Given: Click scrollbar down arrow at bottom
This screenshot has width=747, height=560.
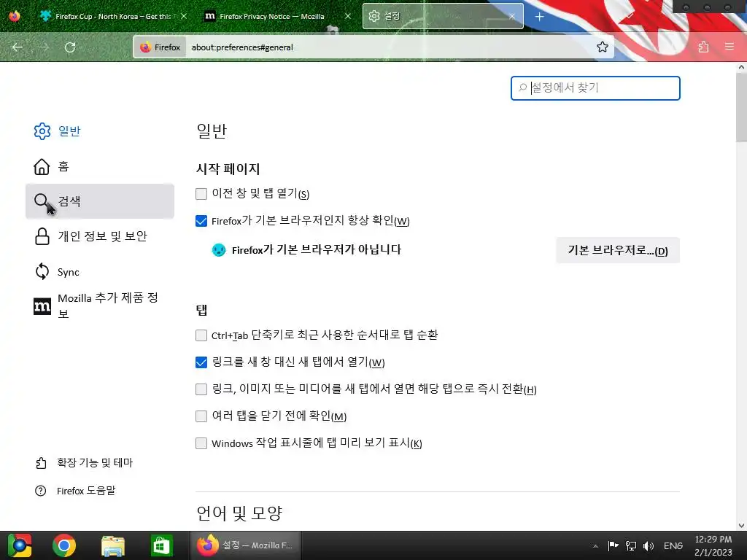Looking at the screenshot, I should pyautogui.click(x=741, y=526).
